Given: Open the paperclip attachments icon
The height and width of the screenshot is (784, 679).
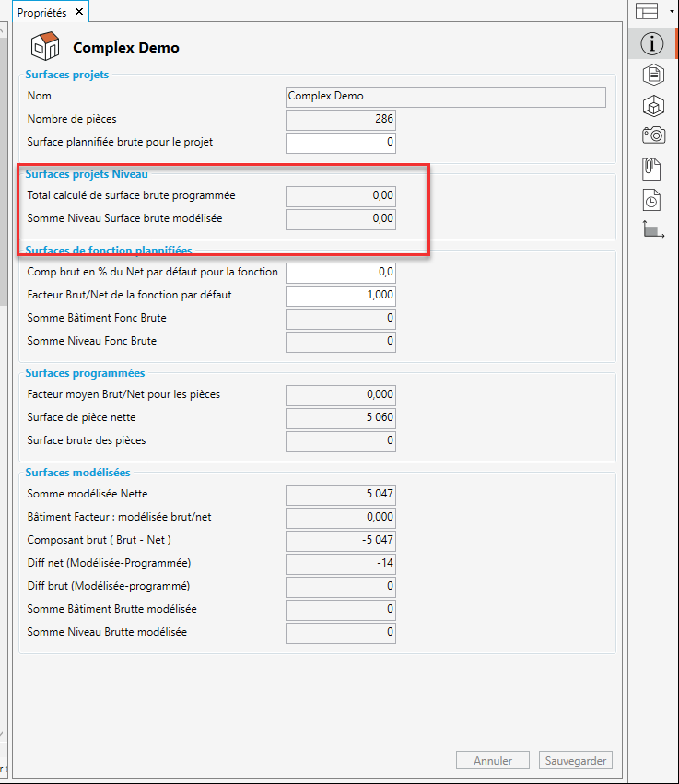Looking at the screenshot, I should [652, 168].
